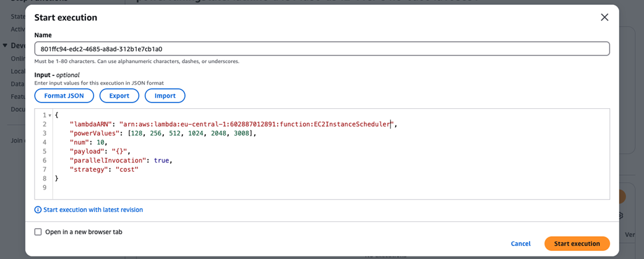
Task: Click the payload "{}" value
Action: point(120,151)
